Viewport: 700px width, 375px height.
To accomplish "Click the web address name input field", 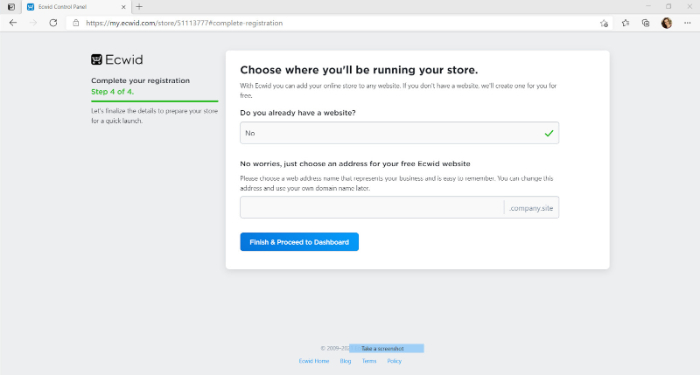I will click(372, 208).
